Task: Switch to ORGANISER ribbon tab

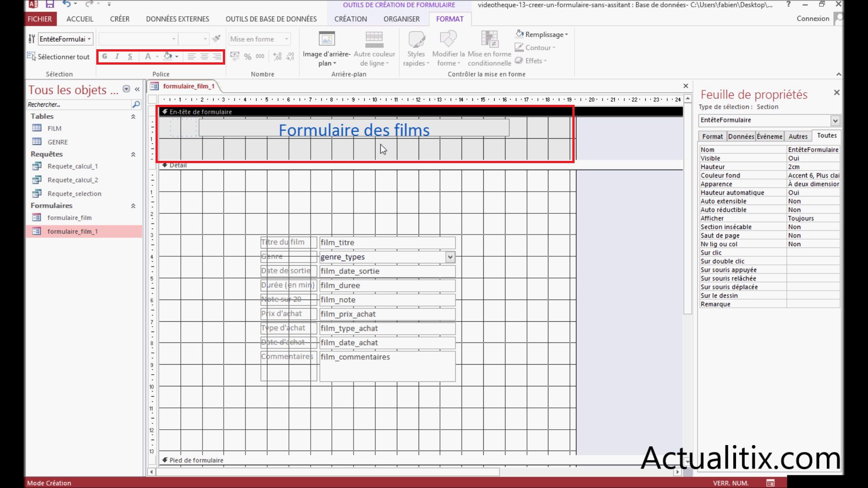Action: 402,19
